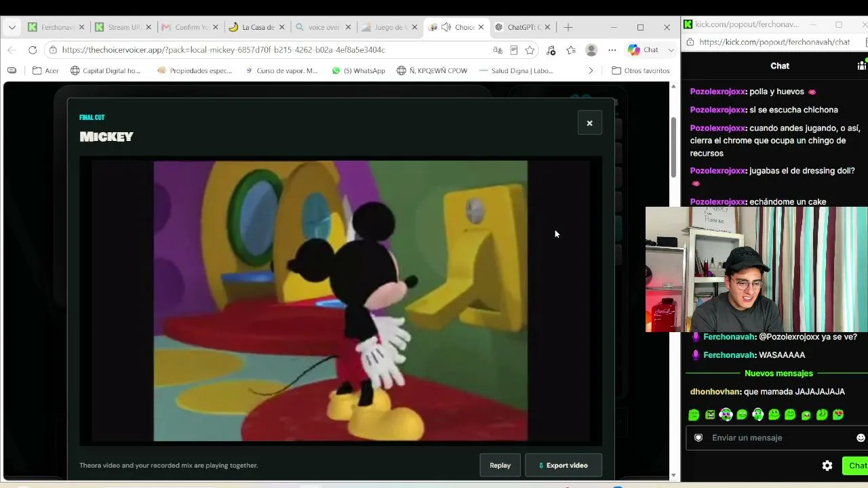Switch to the Juego de tab

click(x=389, y=27)
